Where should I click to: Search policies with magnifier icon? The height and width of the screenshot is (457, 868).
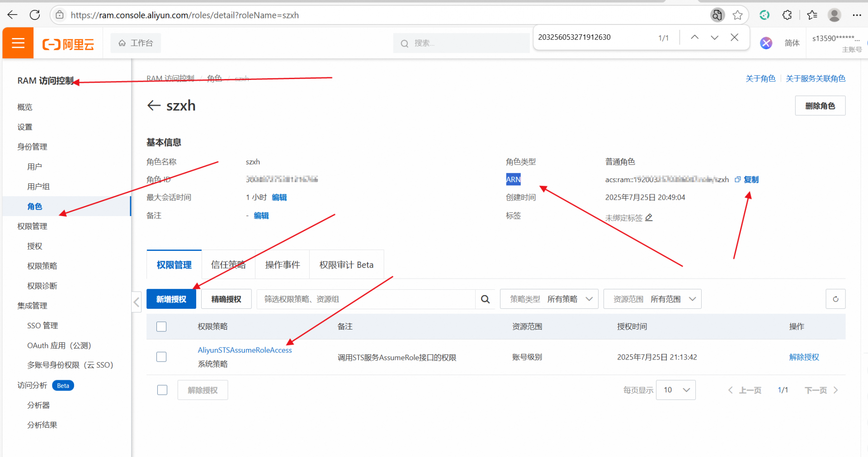[x=485, y=299]
